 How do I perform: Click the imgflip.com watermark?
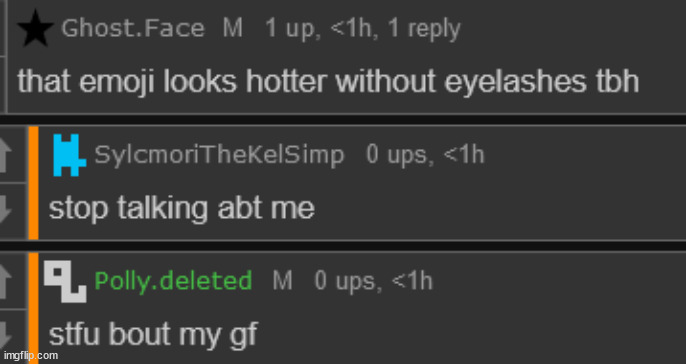30,355
